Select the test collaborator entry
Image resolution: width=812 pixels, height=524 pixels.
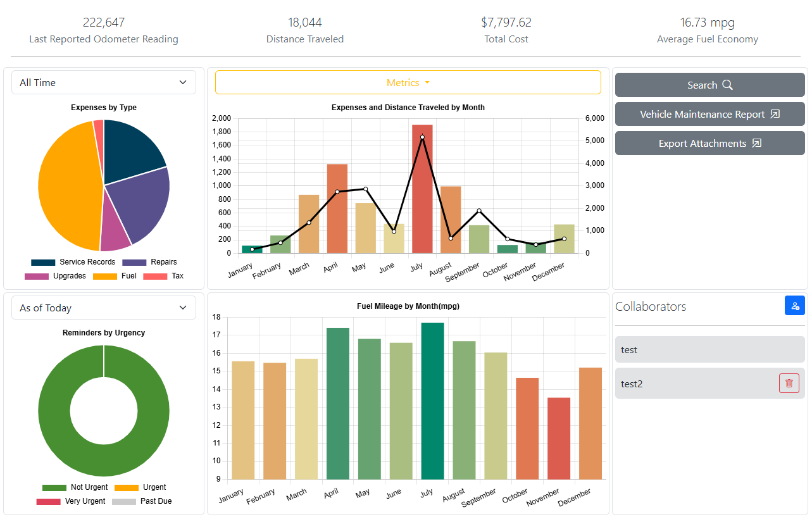pyautogui.click(x=709, y=349)
